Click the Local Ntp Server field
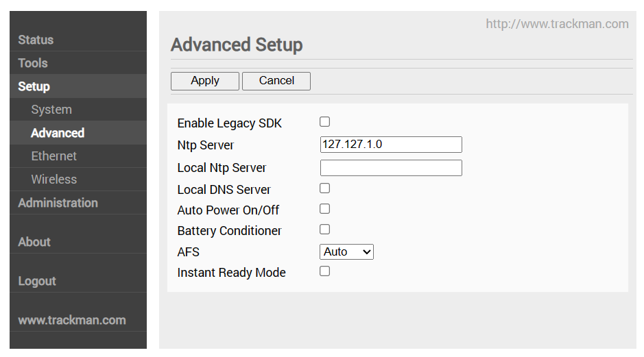644x357 pixels. tap(391, 168)
